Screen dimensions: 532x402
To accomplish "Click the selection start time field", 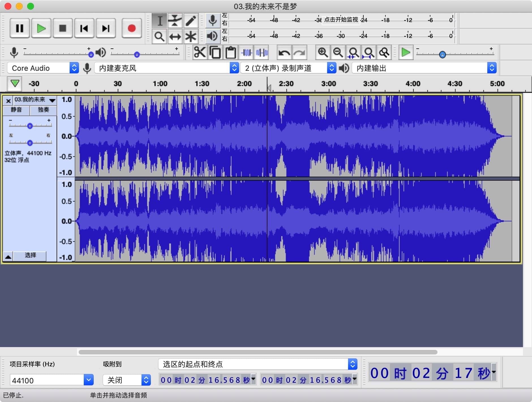I will click(x=205, y=380).
